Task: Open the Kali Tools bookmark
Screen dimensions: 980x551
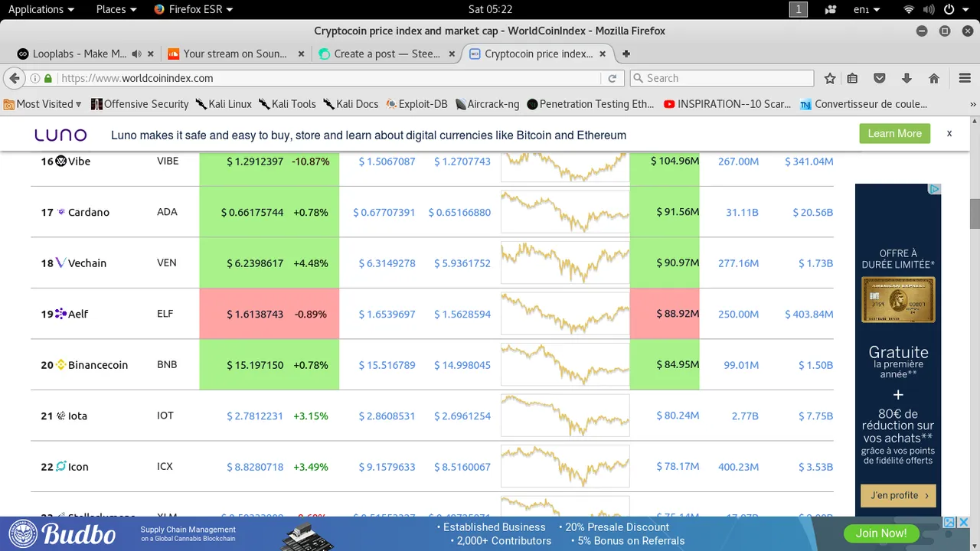Action: click(x=287, y=104)
